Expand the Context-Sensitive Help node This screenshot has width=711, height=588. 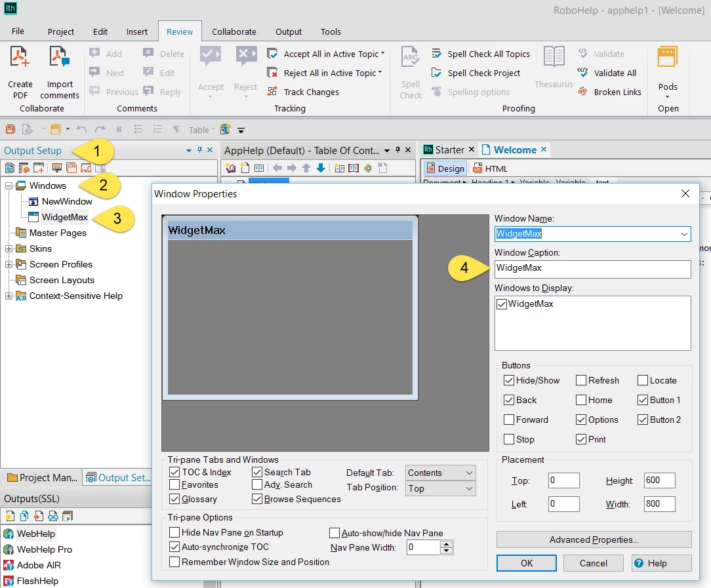[x=9, y=296]
